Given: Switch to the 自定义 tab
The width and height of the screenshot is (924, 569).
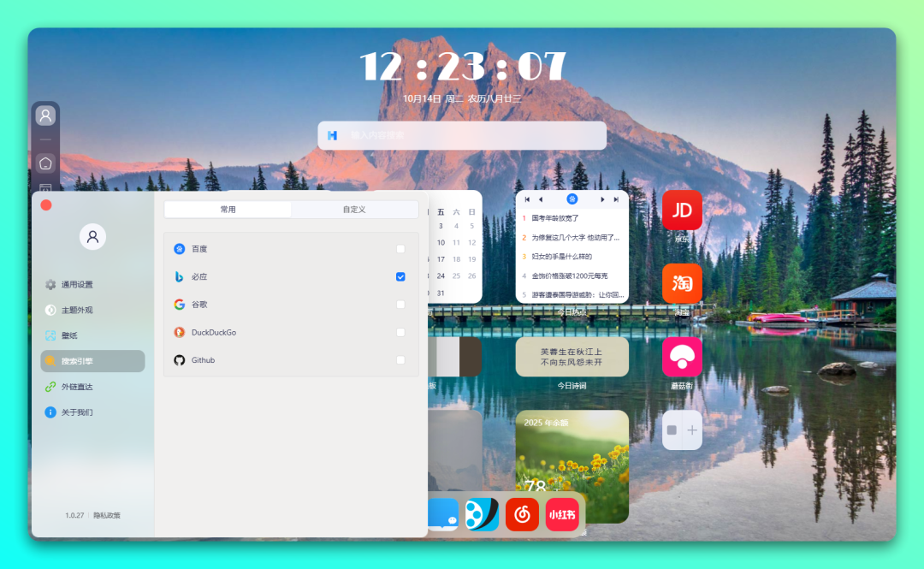Looking at the screenshot, I should coord(354,210).
